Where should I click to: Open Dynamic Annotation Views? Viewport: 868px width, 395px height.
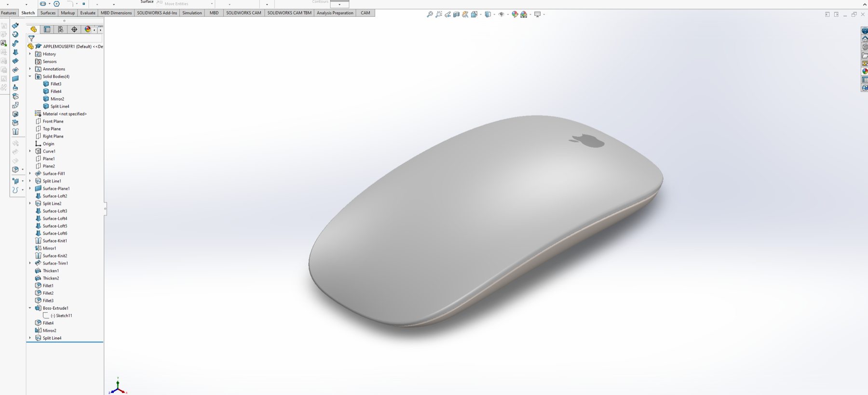465,14
